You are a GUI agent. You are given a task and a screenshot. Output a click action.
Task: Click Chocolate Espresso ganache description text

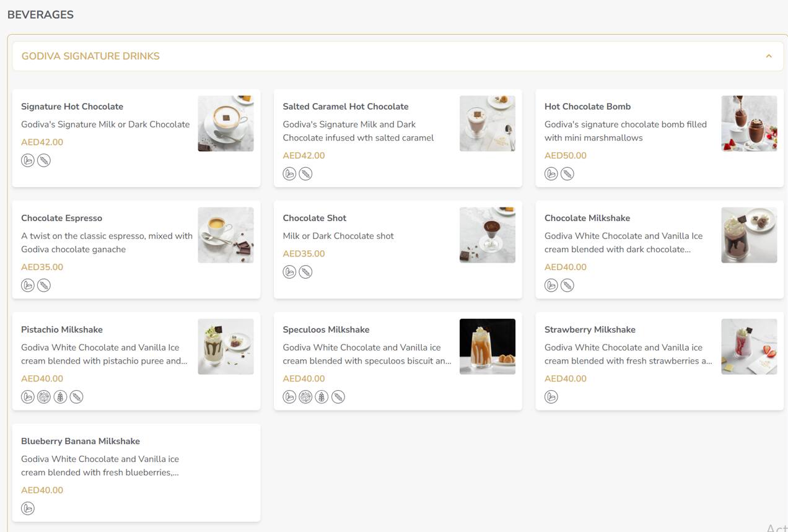[107, 243]
